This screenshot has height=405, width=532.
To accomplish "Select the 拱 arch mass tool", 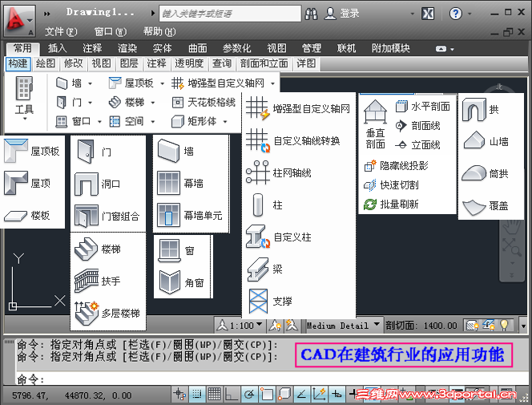I will 481,109.
